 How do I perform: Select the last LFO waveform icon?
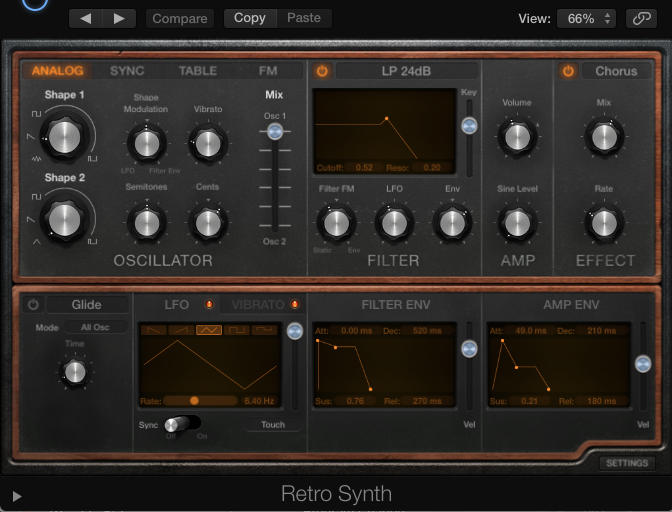[264, 329]
